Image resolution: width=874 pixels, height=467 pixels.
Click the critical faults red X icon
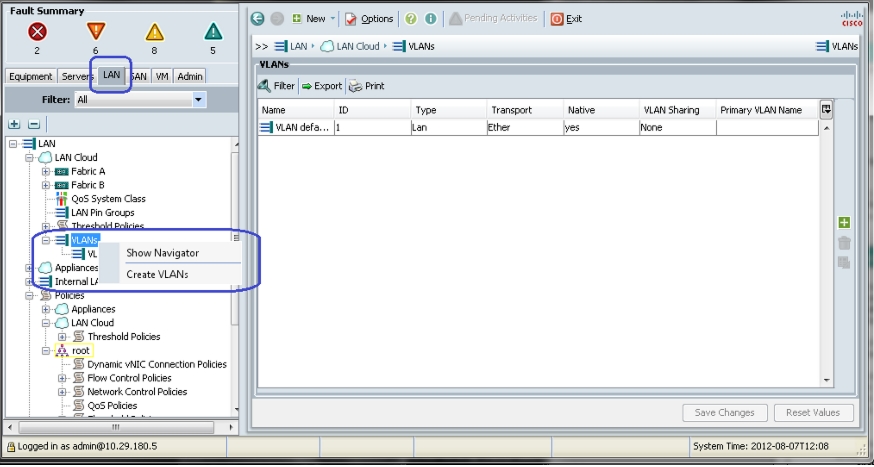coord(37,32)
